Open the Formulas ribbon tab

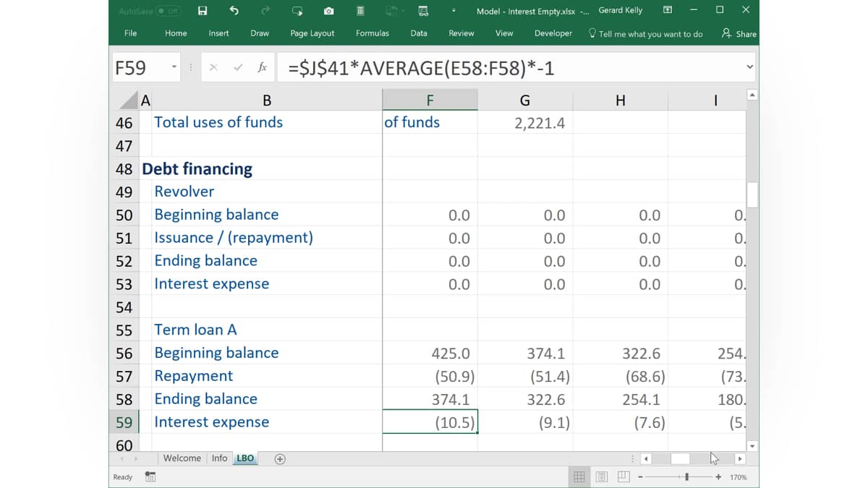tap(373, 33)
